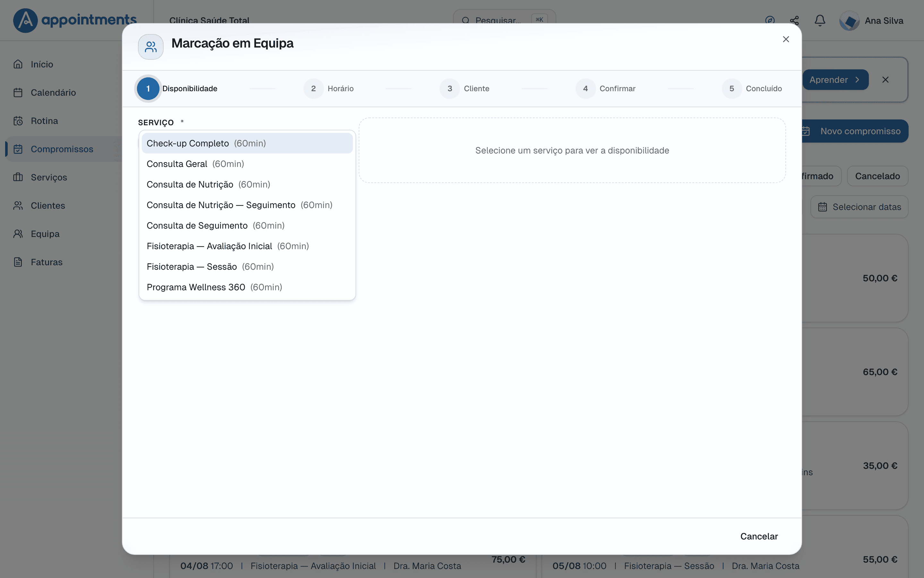The image size is (924, 578).
Task: Open Clientes in the sidebar
Action: pos(63,206)
